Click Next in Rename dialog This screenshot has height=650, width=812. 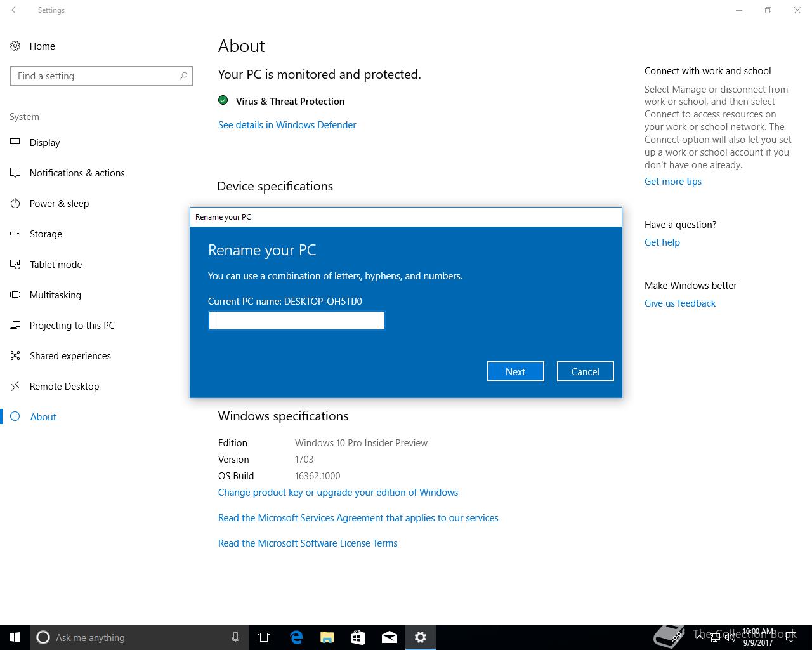(515, 371)
